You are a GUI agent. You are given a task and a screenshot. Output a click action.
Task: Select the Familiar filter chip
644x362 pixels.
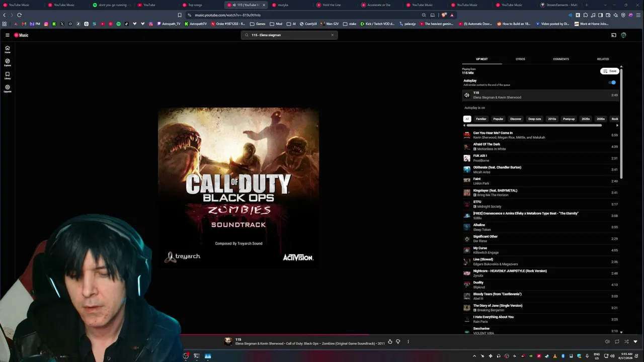click(x=481, y=119)
